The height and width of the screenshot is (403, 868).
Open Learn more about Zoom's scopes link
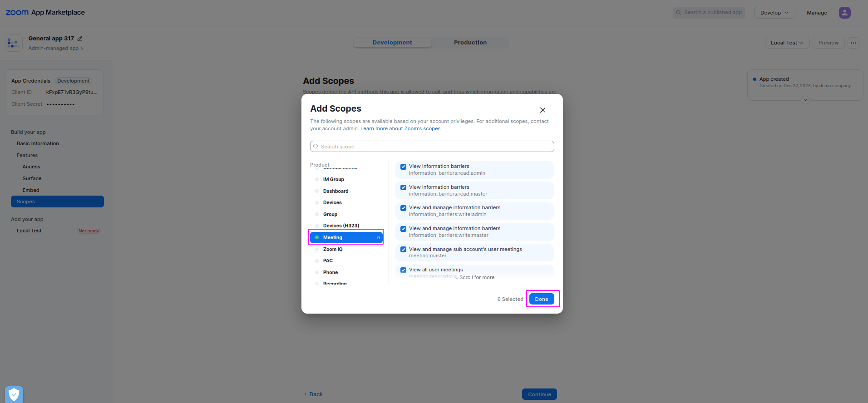[400, 129]
